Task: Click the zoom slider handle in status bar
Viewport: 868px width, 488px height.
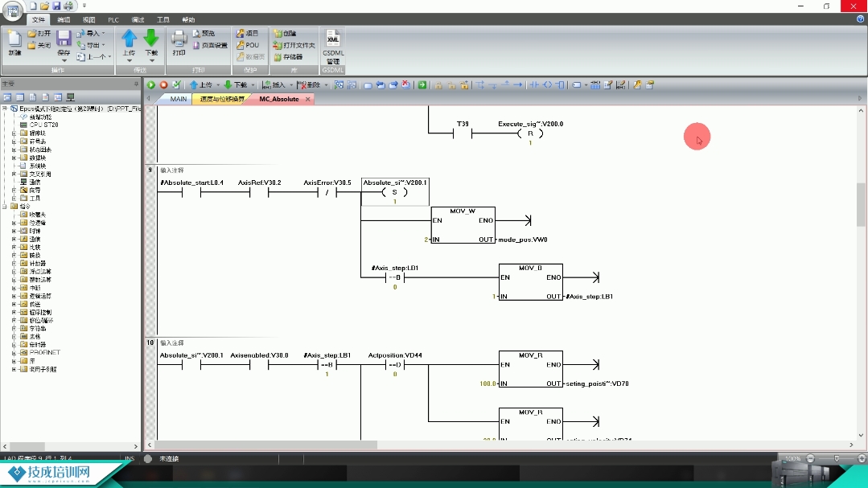Action: click(x=837, y=459)
